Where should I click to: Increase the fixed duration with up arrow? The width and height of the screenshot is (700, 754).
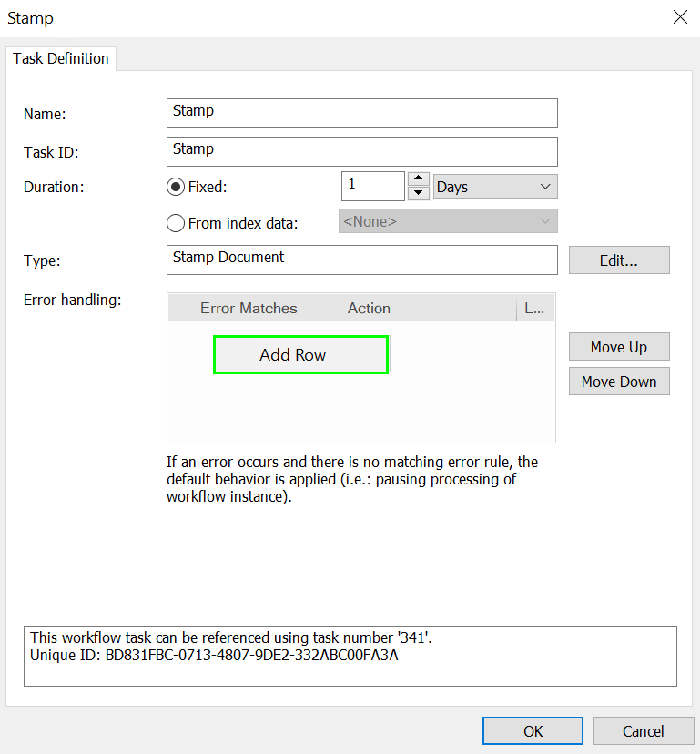click(x=418, y=178)
